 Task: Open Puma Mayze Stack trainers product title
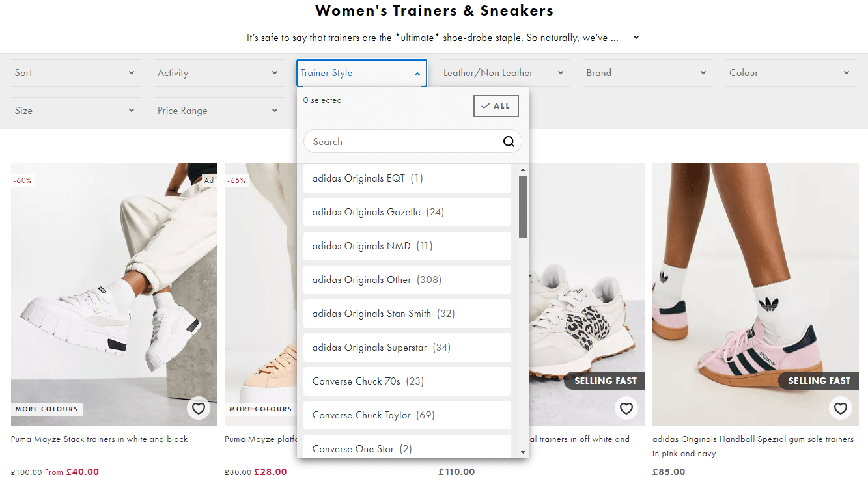100,439
